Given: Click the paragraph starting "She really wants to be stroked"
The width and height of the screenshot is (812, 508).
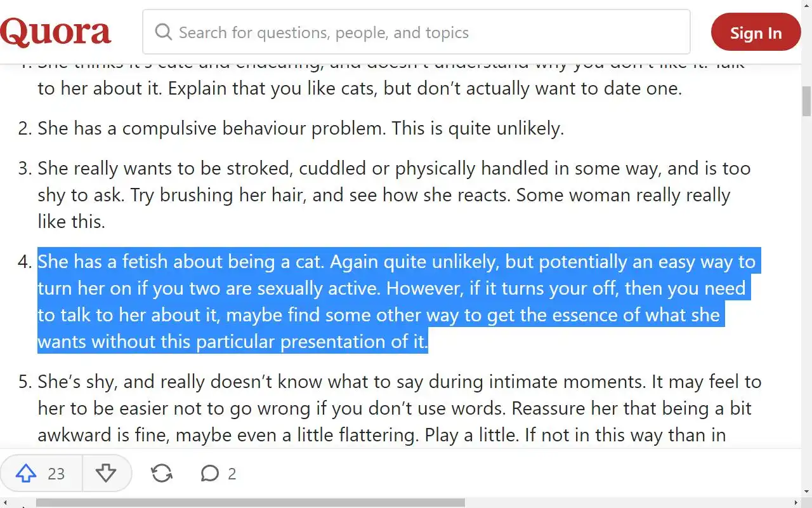Looking at the screenshot, I should click(393, 195).
